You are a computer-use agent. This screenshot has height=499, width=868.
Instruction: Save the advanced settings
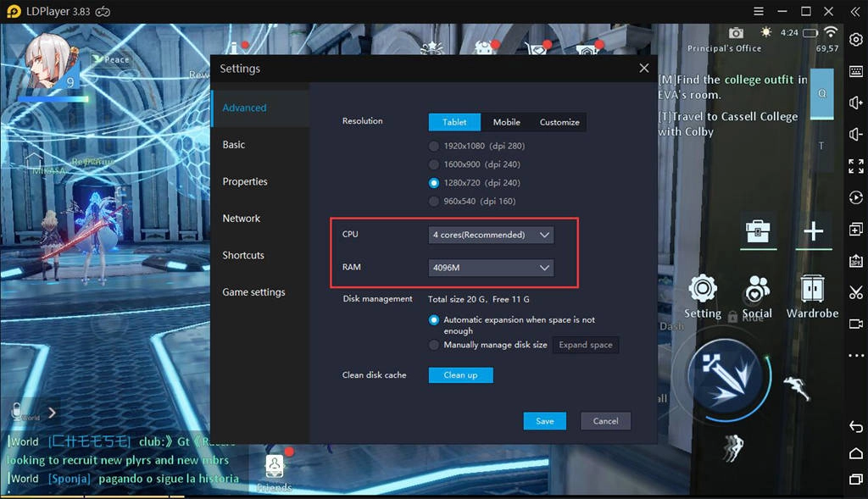click(544, 420)
